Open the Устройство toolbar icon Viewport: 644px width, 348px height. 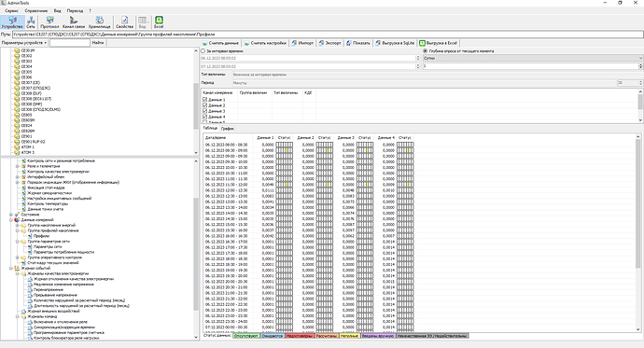click(x=12, y=22)
